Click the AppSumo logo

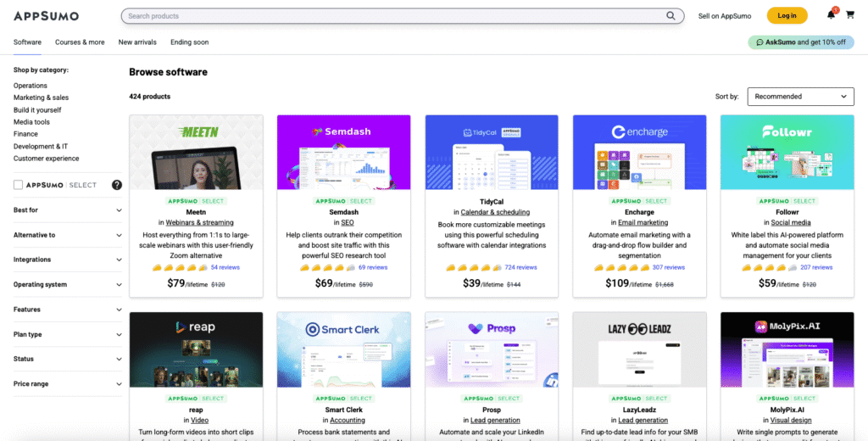pyautogui.click(x=46, y=15)
